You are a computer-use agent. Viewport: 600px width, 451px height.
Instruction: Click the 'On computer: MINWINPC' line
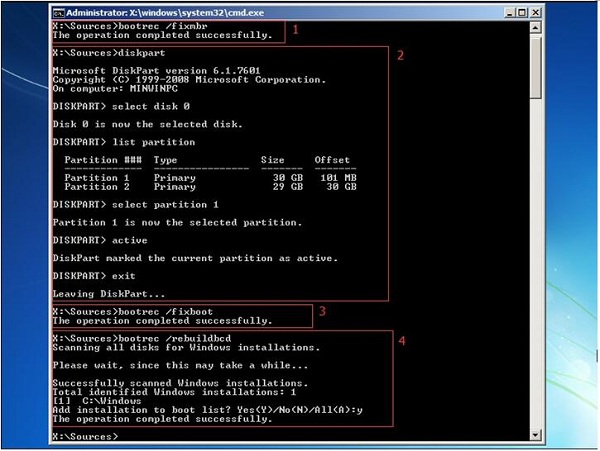115,88
